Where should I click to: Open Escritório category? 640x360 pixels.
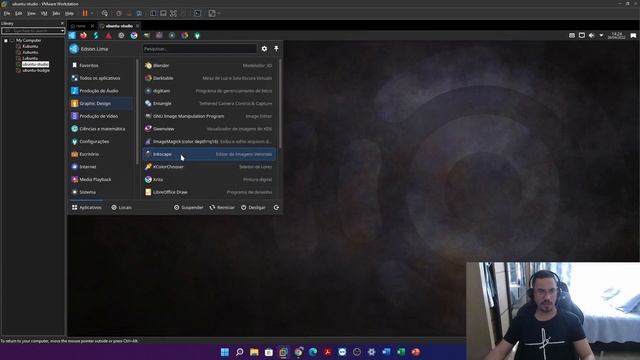[101, 154]
